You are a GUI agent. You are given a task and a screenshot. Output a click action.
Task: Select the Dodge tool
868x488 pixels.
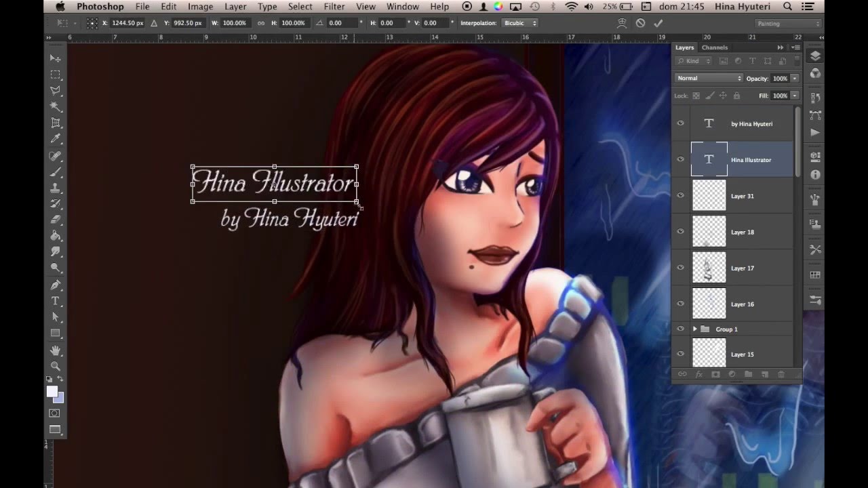click(x=56, y=268)
